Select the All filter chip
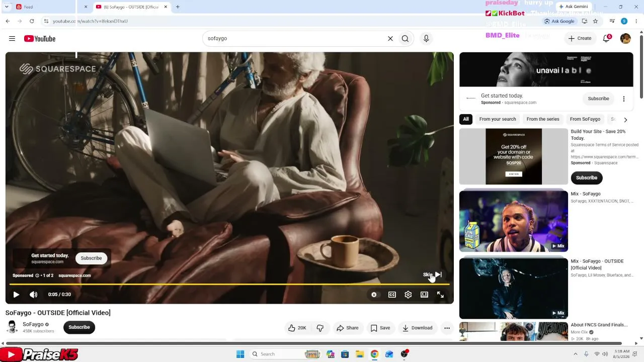This screenshot has width=644, height=362. (466, 119)
